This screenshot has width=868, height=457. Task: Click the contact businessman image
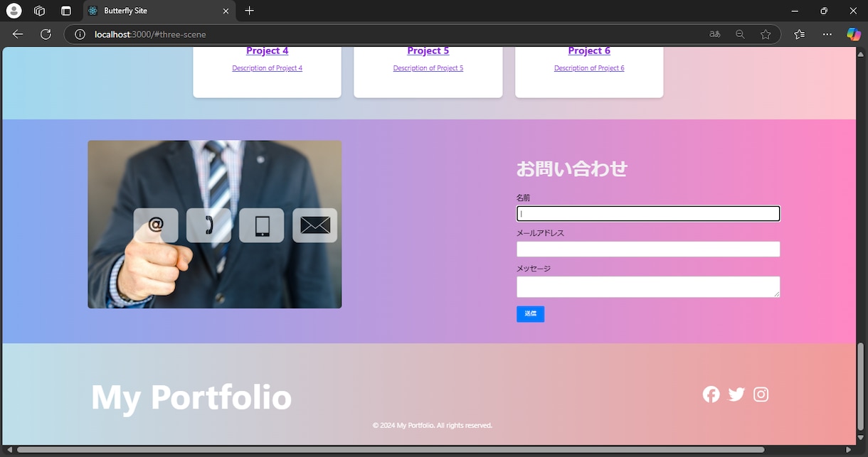(215, 225)
